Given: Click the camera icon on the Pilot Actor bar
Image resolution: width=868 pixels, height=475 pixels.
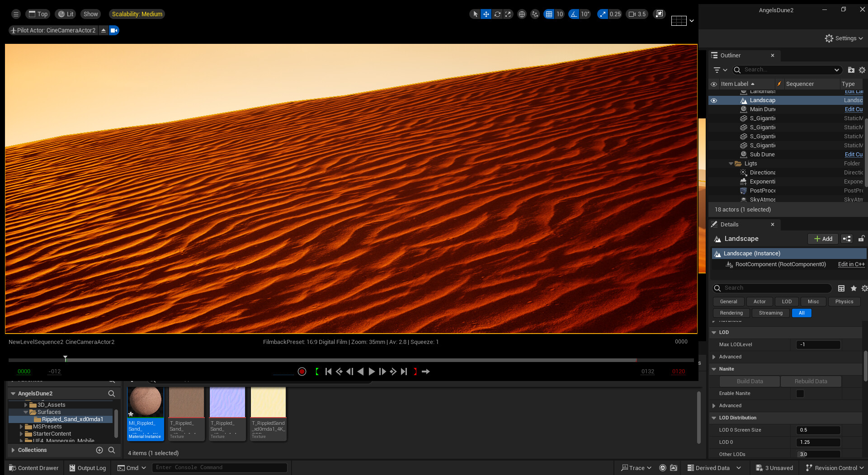Looking at the screenshot, I should tap(114, 30).
